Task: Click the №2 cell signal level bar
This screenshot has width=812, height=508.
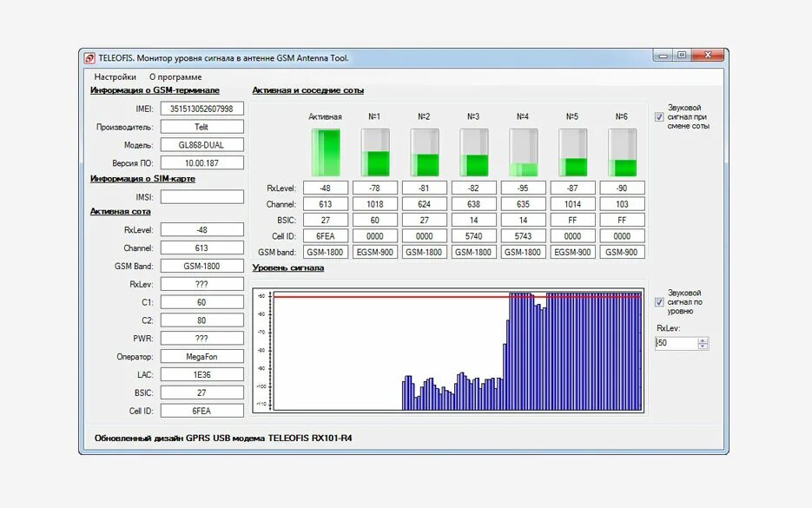Action: 424,153
